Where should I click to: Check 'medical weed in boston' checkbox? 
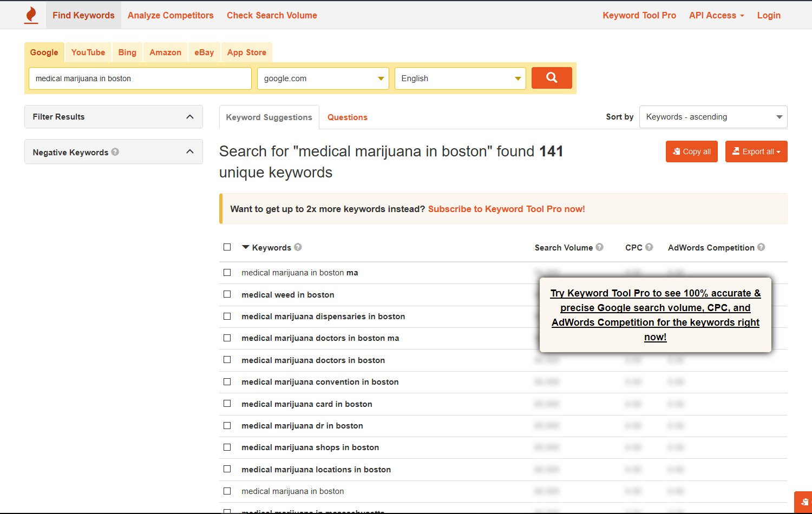click(227, 294)
